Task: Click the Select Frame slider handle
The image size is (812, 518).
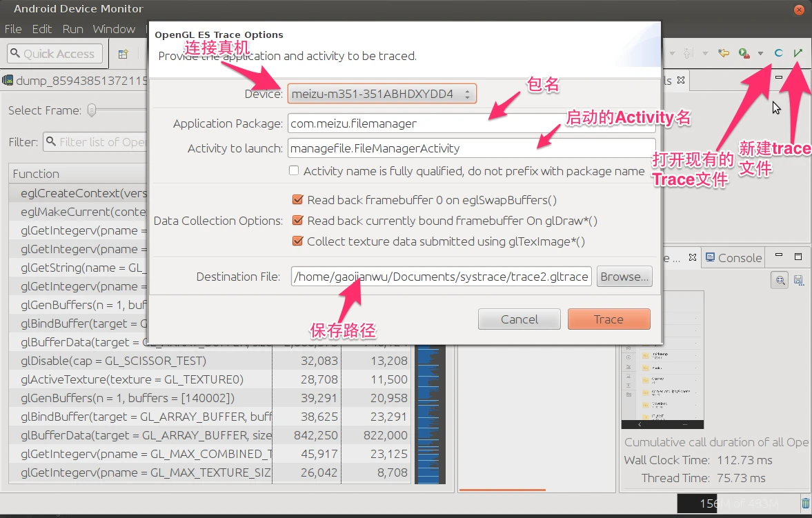Action: (92, 110)
